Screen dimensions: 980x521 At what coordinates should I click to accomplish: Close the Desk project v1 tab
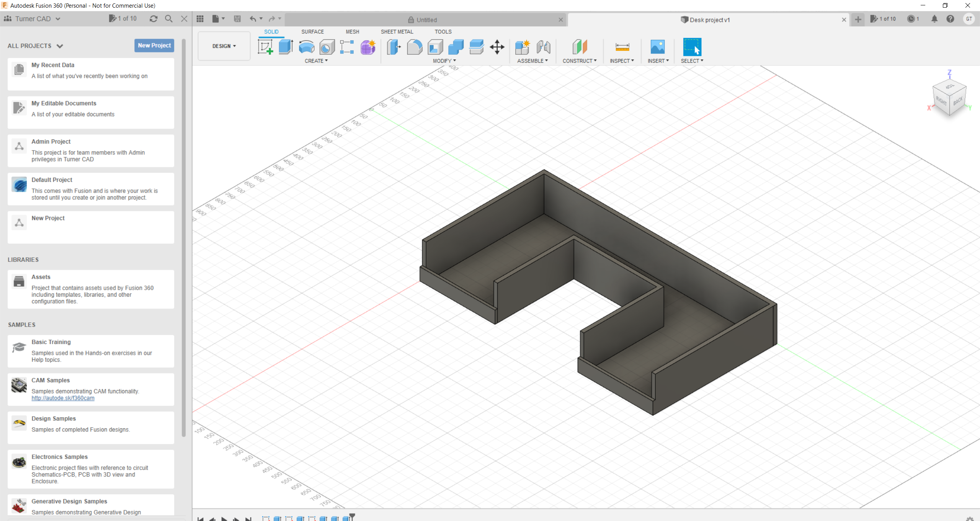(x=844, y=20)
